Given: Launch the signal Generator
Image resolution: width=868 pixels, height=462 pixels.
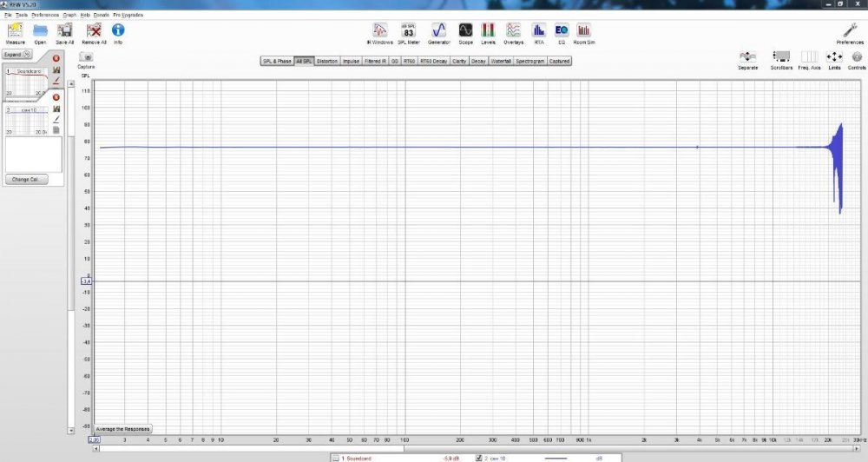Looking at the screenshot, I should (438, 32).
